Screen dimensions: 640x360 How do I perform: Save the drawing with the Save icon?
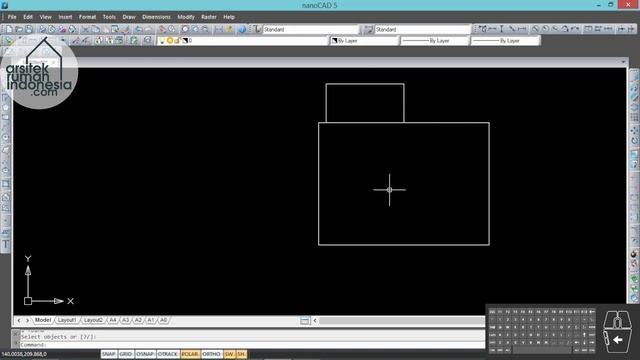[x=29, y=29]
